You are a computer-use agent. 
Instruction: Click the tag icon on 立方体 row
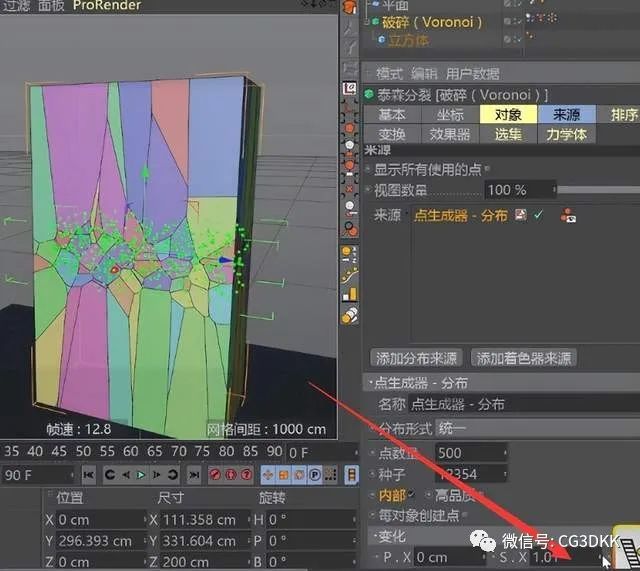(530, 36)
